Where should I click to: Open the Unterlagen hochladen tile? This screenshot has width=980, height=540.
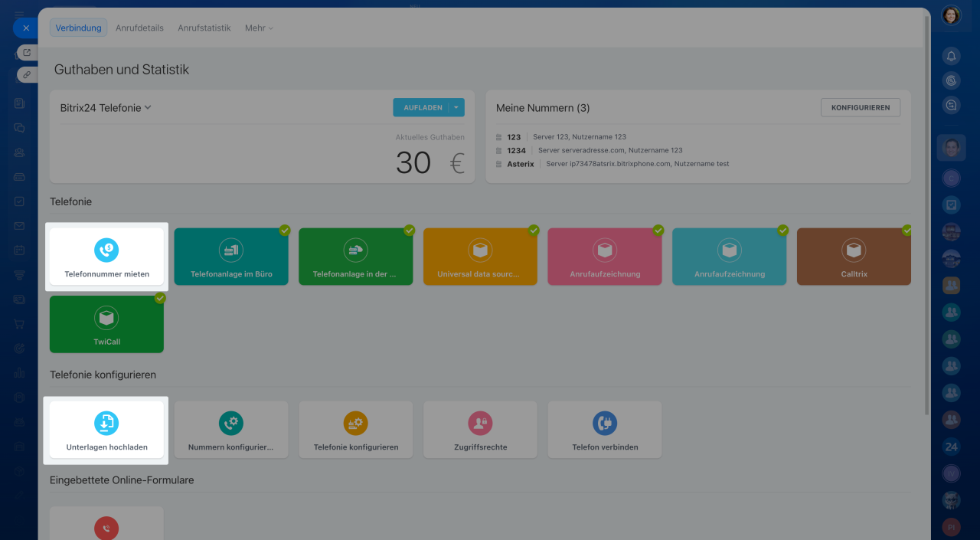pyautogui.click(x=106, y=430)
